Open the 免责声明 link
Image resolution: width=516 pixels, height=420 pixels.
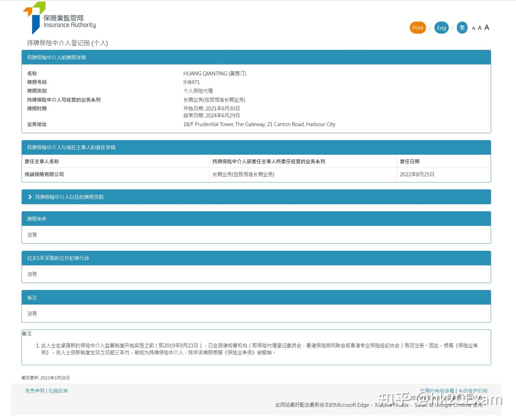[35, 391]
